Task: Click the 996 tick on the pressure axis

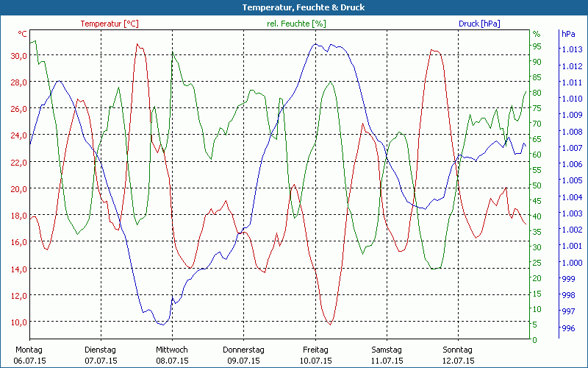Action: [568, 328]
